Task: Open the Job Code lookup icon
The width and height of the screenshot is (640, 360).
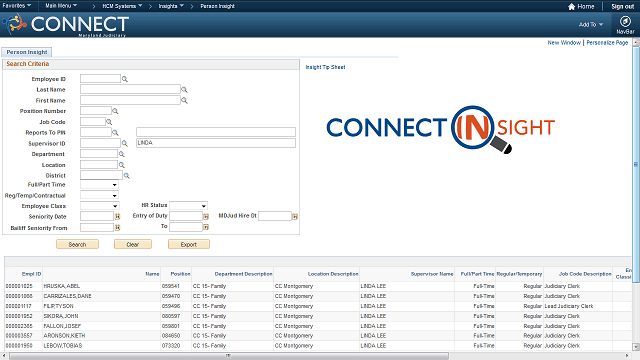Action: tap(109, 122)
